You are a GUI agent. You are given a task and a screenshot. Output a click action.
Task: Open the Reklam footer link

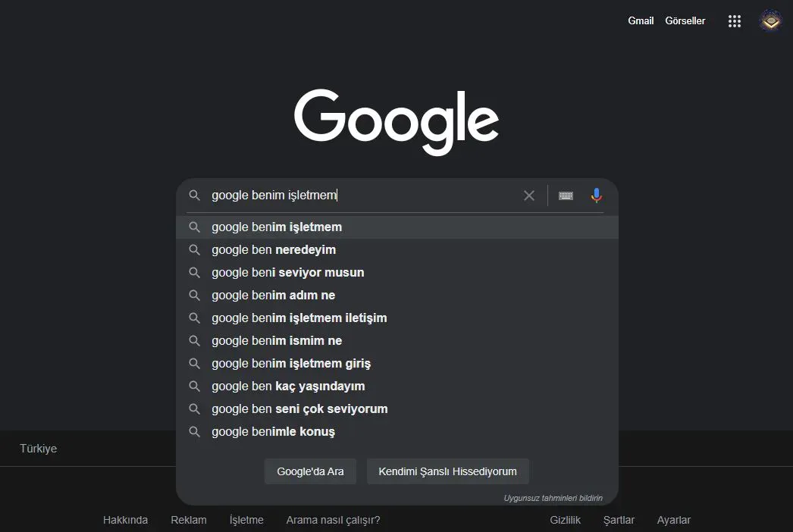coord(189,520)
